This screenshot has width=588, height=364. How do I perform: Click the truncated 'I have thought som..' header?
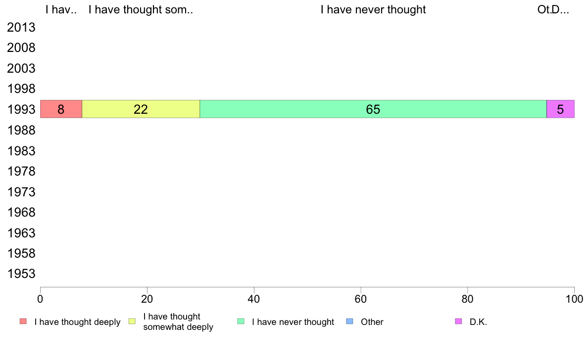141,10
